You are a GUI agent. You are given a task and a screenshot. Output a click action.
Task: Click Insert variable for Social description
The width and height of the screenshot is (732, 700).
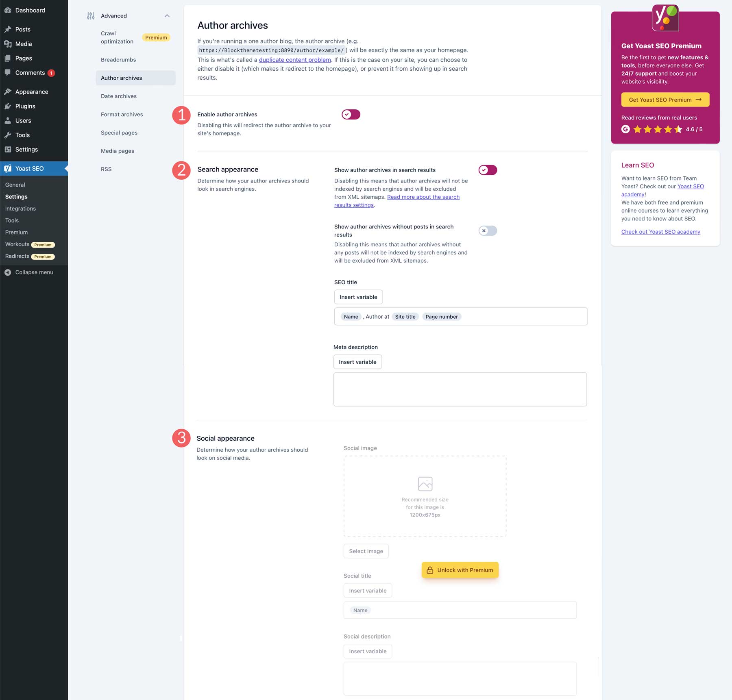click(368, 651)
